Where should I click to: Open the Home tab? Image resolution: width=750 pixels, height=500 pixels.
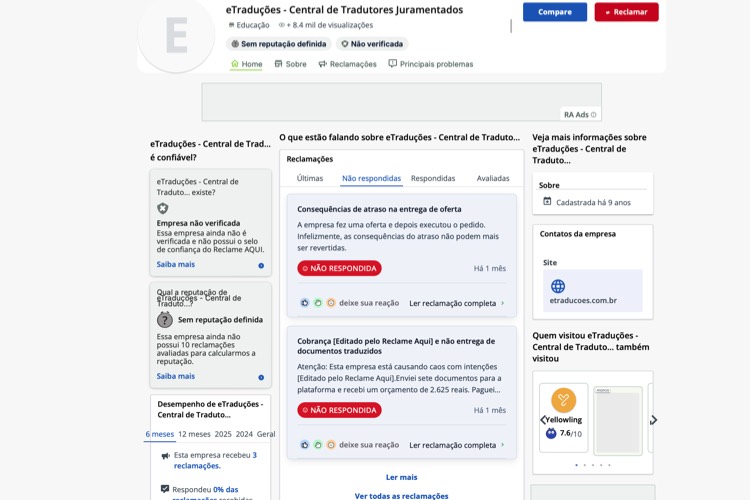click(x=246, y=64)
